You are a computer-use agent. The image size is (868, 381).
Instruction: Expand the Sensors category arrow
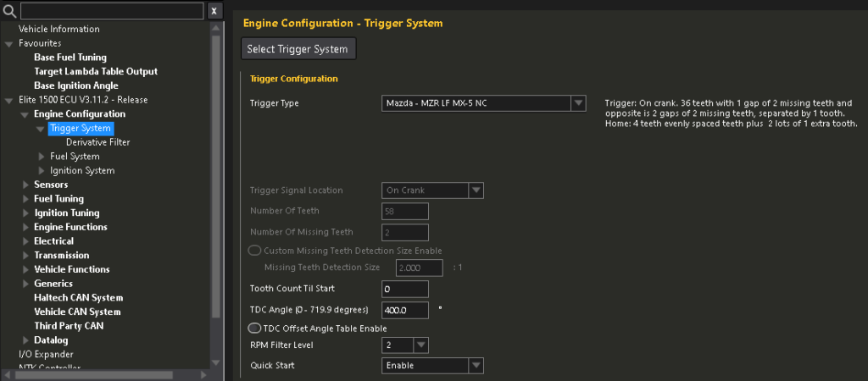tap(25, 185)
